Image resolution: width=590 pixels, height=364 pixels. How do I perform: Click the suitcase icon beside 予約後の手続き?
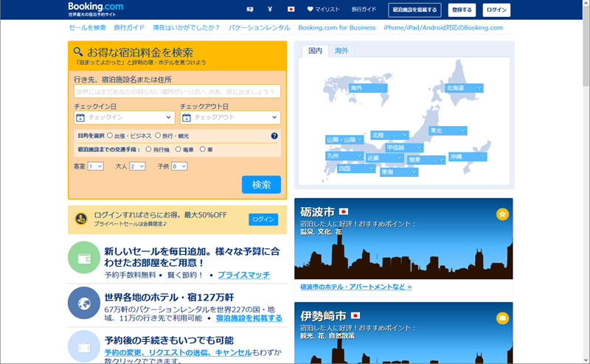click(x=84, y=347)
